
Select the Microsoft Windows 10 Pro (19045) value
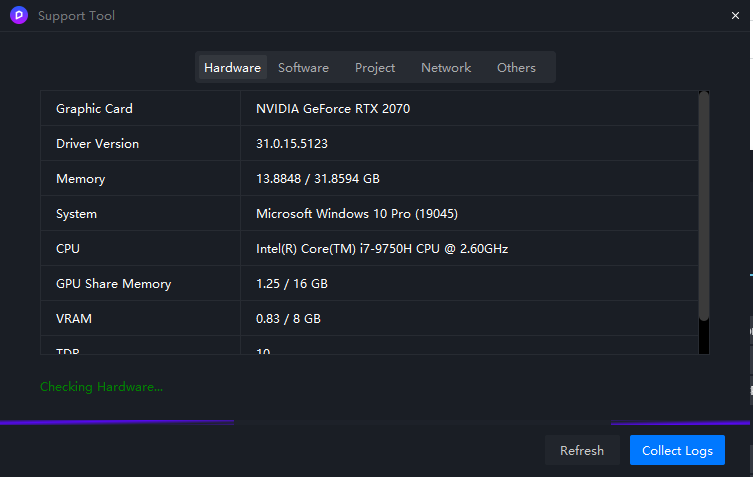tap(357, 214)
